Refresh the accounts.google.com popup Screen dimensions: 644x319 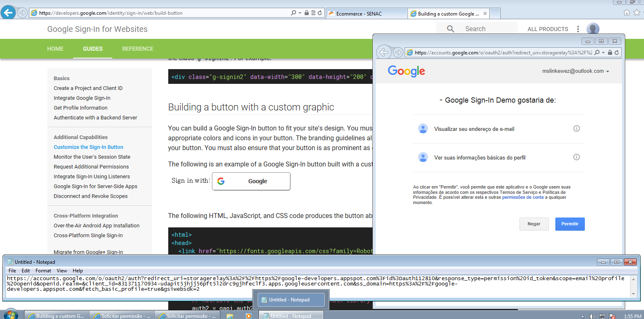[x=617, y=52]
